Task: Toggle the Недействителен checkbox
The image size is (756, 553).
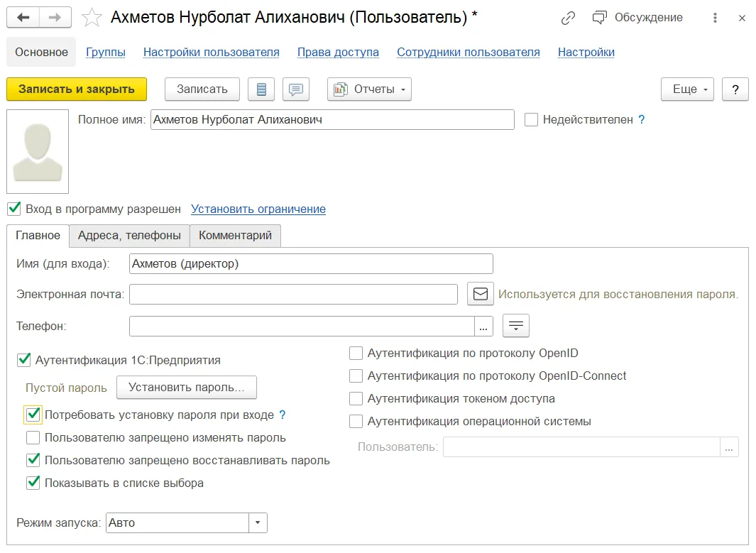Action: coord(531,119)
